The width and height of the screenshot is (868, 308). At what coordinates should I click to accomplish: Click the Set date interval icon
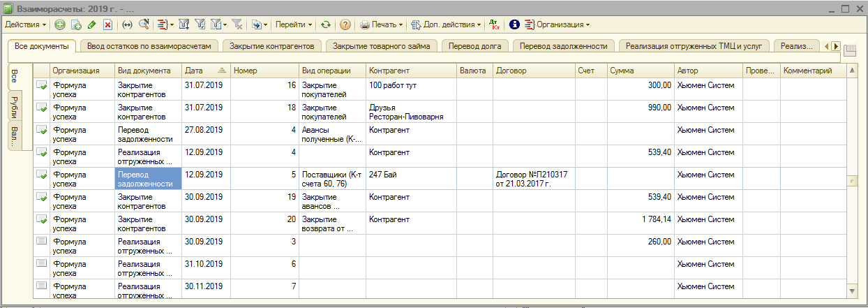point(127,24)
